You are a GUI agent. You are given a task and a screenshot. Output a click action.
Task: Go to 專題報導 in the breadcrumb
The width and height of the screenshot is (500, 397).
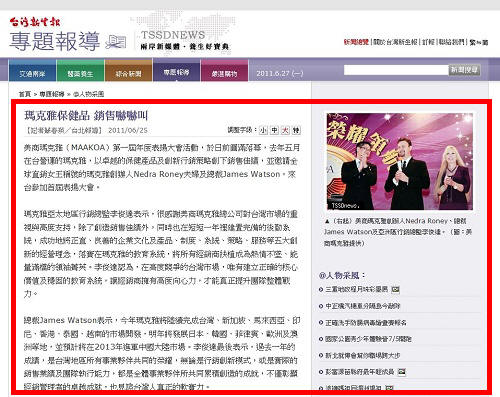[52, 94]
